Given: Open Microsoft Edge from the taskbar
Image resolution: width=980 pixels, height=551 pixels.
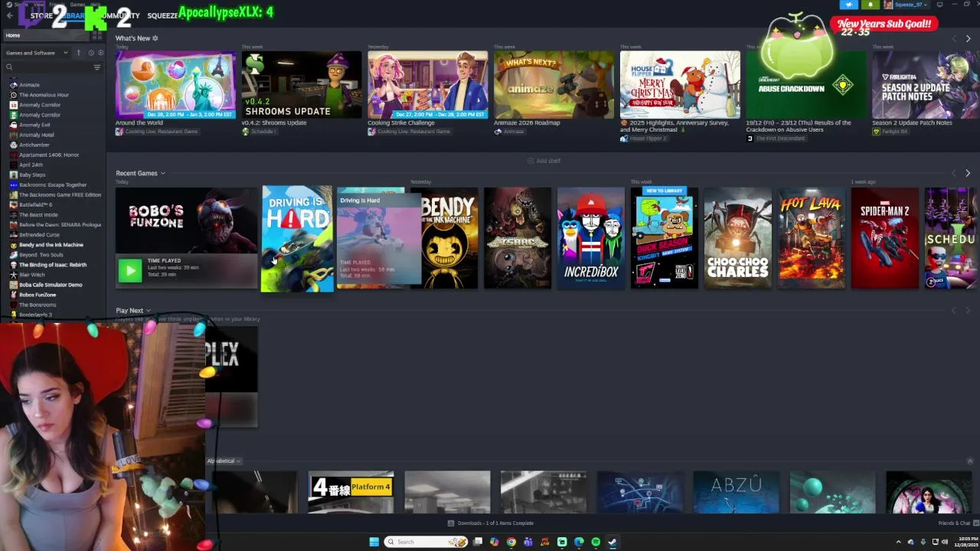Looking at the screenshot, I should point(579,542).
